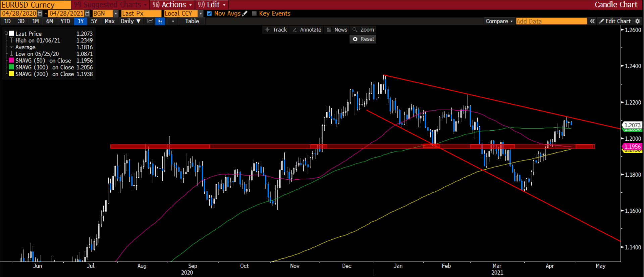Select the 1Y time range tab
Viewport: 644px width, 277px height.
tap(80, 21)
